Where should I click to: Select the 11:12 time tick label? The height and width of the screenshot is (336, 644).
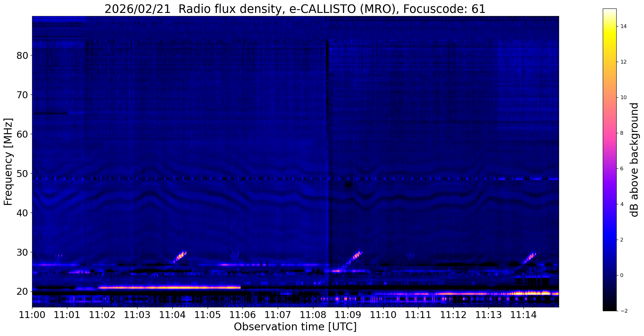453,315
